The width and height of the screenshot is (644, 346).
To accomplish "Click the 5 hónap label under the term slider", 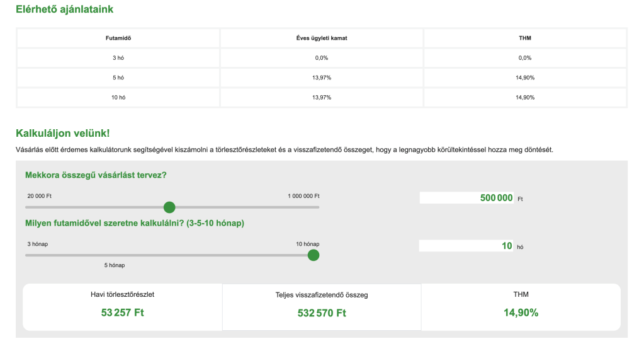I will [115, 265].
